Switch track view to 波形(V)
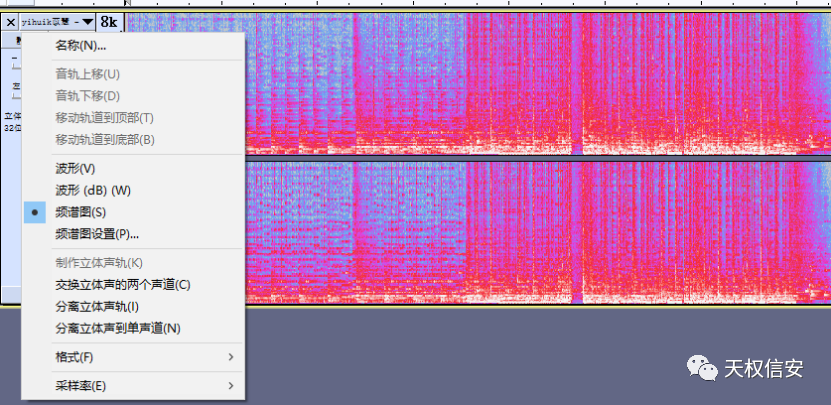 click(x=75, y=168)
